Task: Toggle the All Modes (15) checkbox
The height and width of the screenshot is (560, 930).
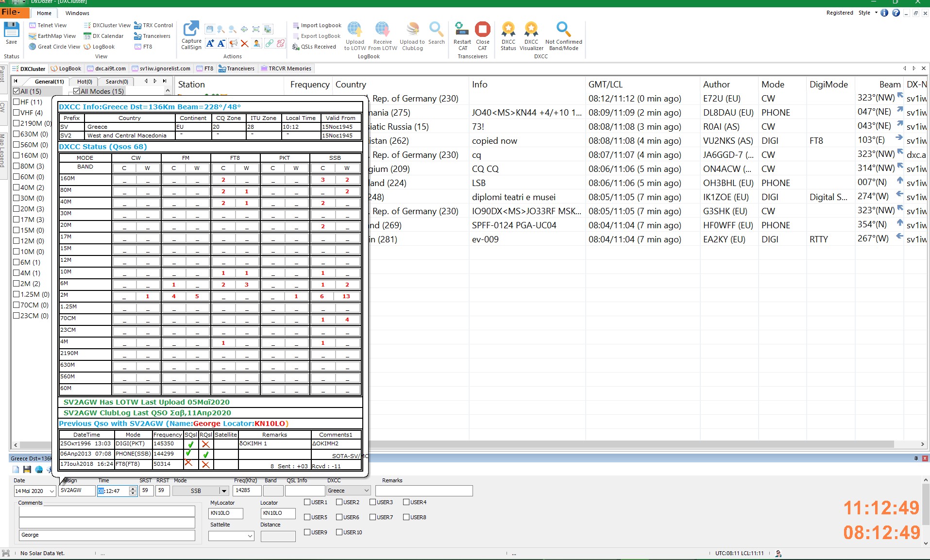Action: click(x=77, y=91)
